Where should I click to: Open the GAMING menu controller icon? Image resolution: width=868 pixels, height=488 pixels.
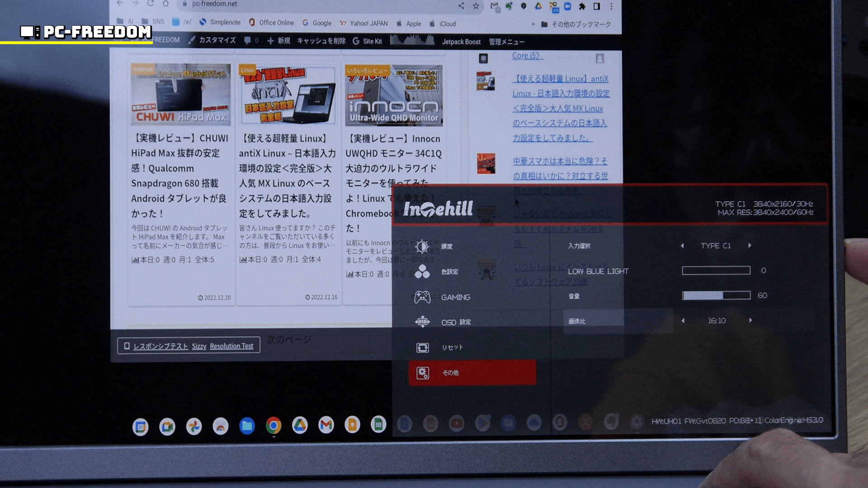click(422, 297)
